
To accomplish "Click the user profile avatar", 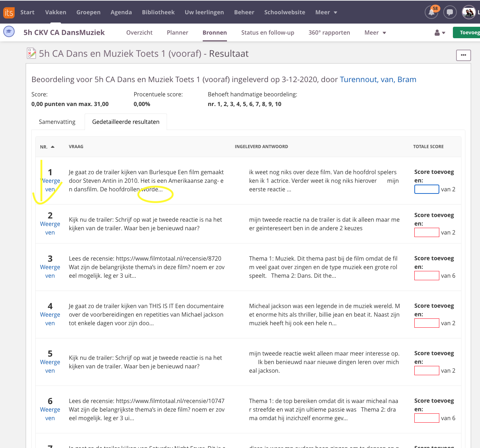I will tap(469, 12).
